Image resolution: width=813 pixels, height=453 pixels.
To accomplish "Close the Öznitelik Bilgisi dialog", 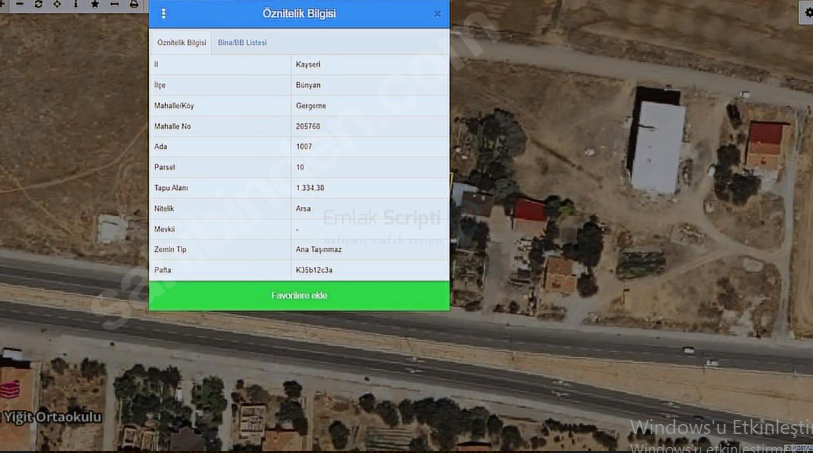I will tap(437, 14).
